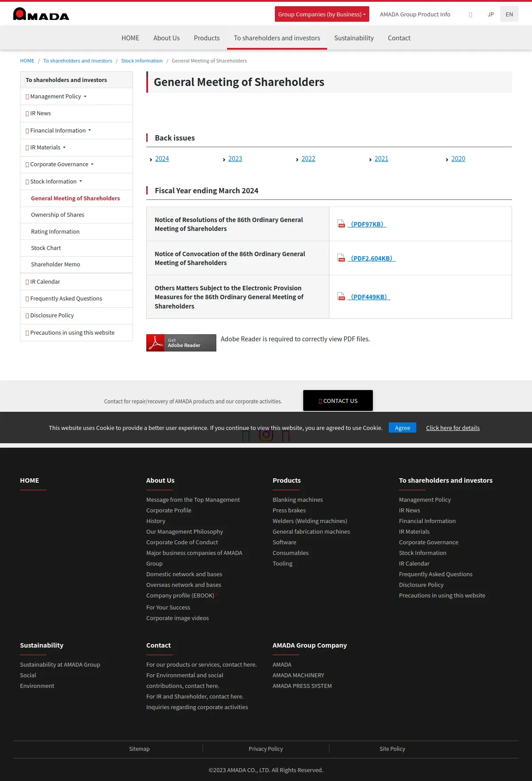The width and height of the screenshot is (532, 781).
Task: Open the Sitemap footer link
Action: click(x=139, y=749)
